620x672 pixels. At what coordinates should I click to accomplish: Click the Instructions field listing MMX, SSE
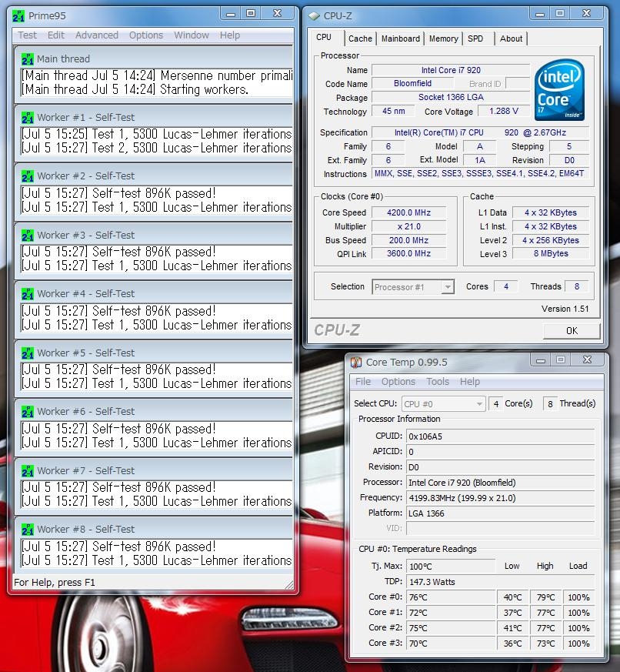coord(481,173)
